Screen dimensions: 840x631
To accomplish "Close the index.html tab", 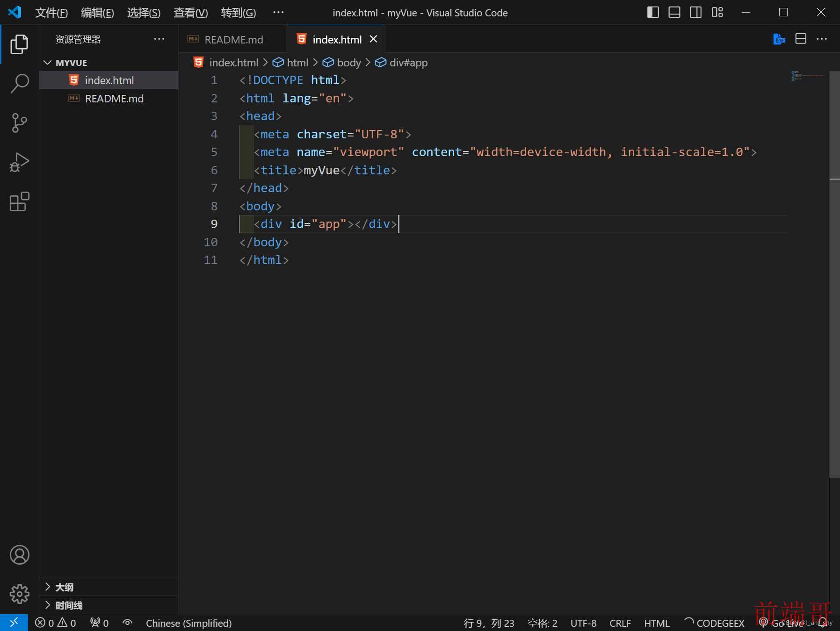I will (373, 39).
